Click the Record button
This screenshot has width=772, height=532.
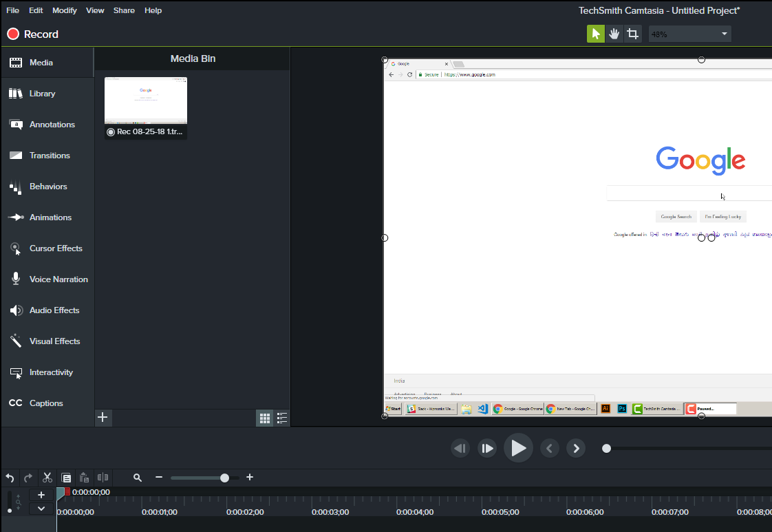[x=33, y=34]
